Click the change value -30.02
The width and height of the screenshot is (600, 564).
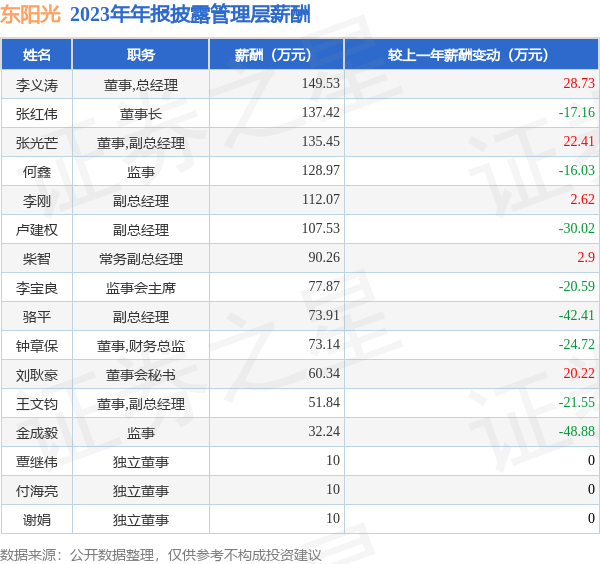point(577,228)
